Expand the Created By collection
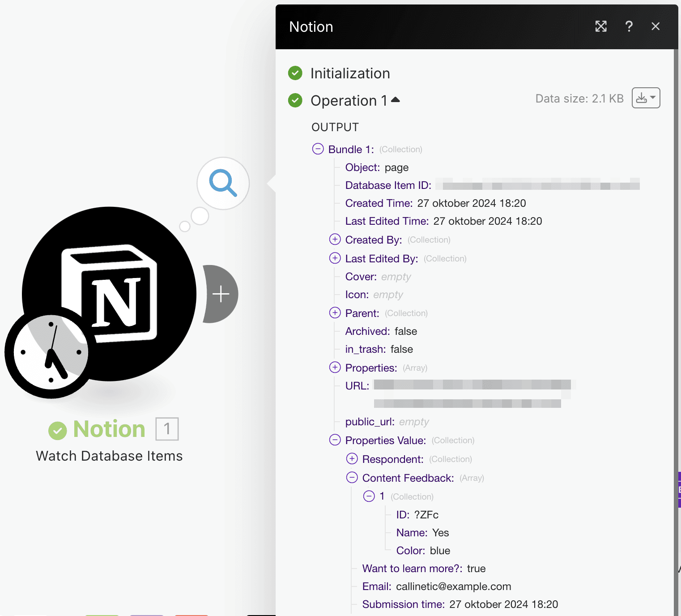 click(335, 240)
